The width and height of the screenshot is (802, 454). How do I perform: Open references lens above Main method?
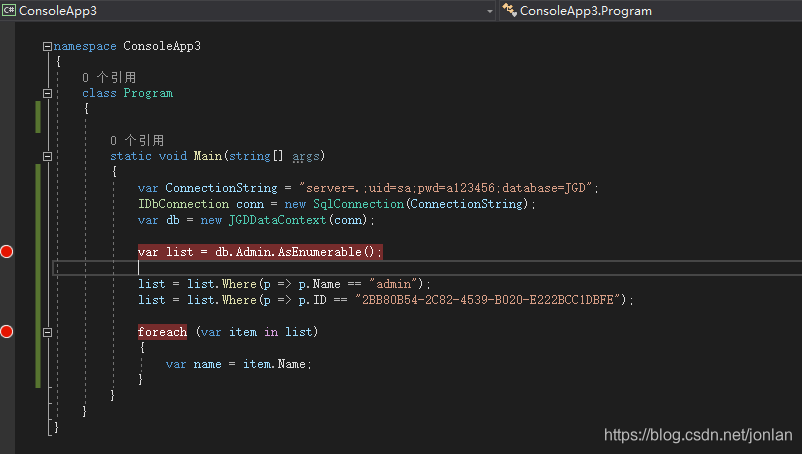coord(137,140)
